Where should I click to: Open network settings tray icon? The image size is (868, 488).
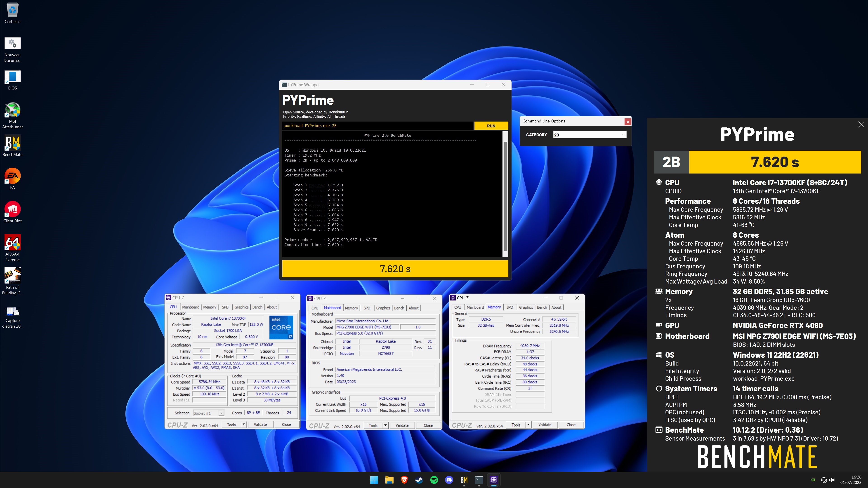[x=824, y=480]
